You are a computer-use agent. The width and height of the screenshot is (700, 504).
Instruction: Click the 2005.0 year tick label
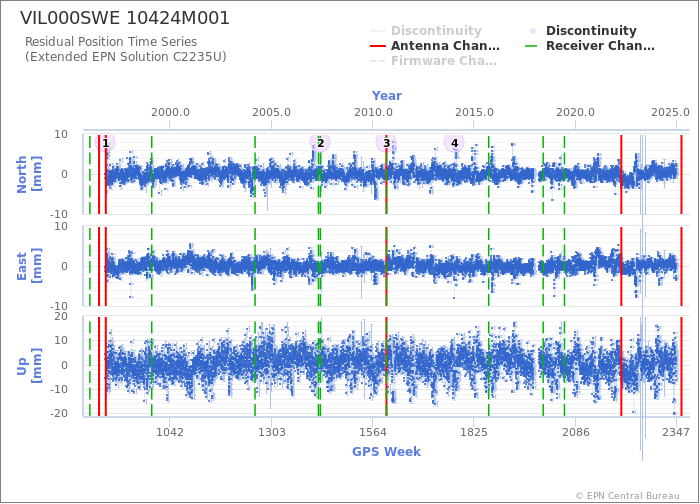click(271, 112)
